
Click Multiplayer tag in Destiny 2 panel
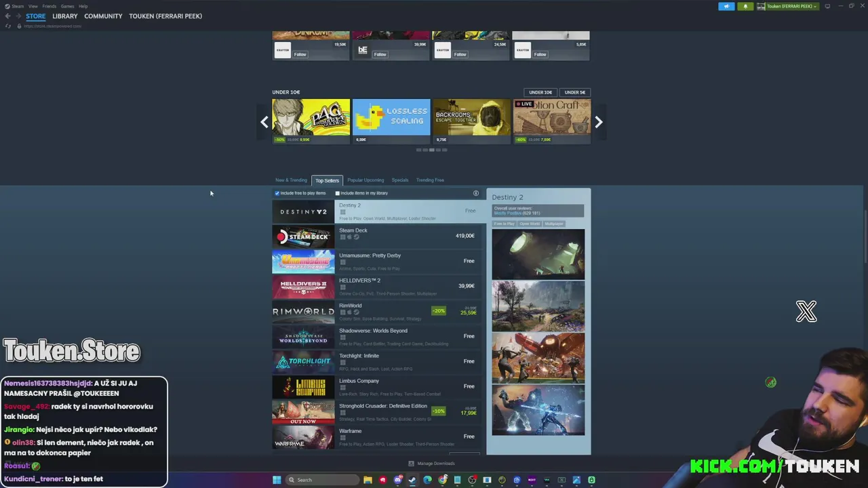tap(554, 224)
